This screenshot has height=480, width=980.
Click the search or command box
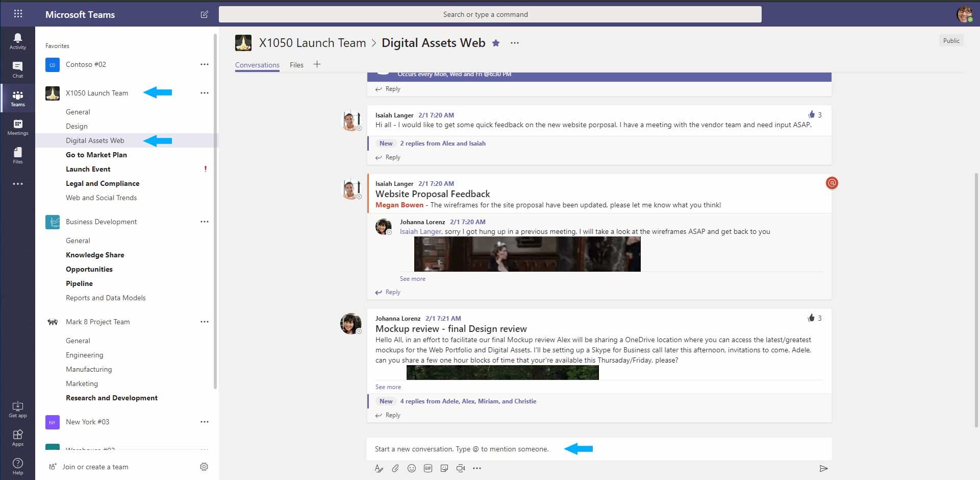coord(490,14)
